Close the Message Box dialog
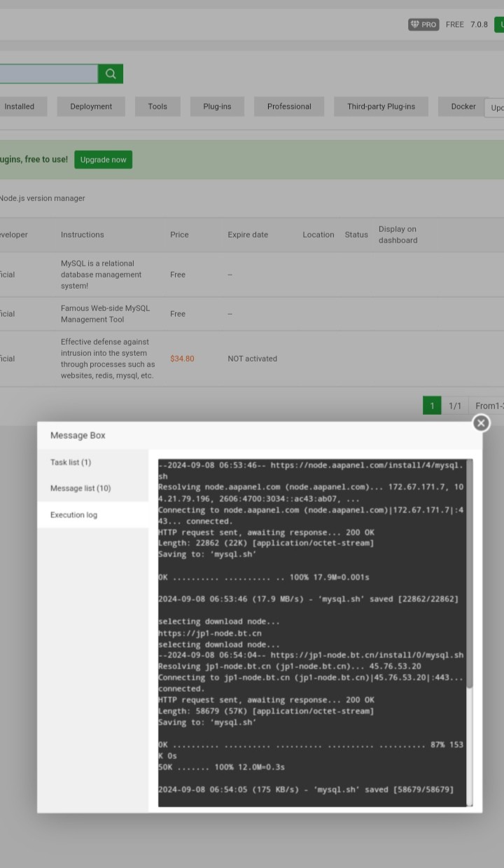The height and width of the screenshot is (868, 504). click(x=481, y=423)
